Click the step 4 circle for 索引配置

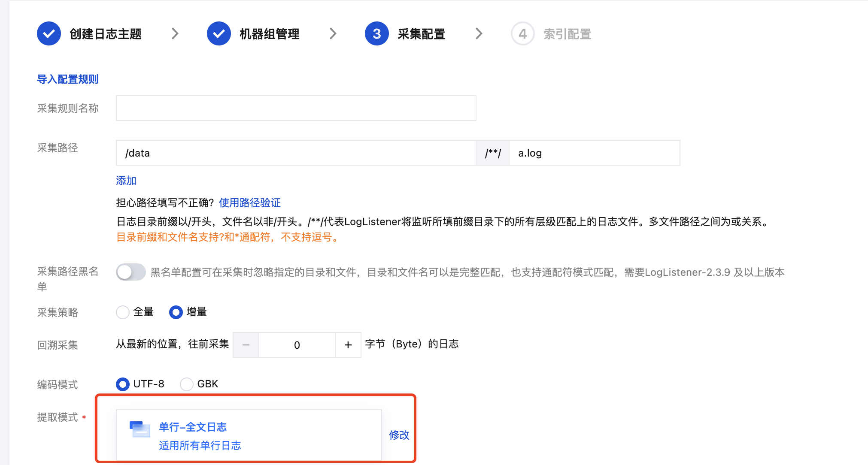522,33
